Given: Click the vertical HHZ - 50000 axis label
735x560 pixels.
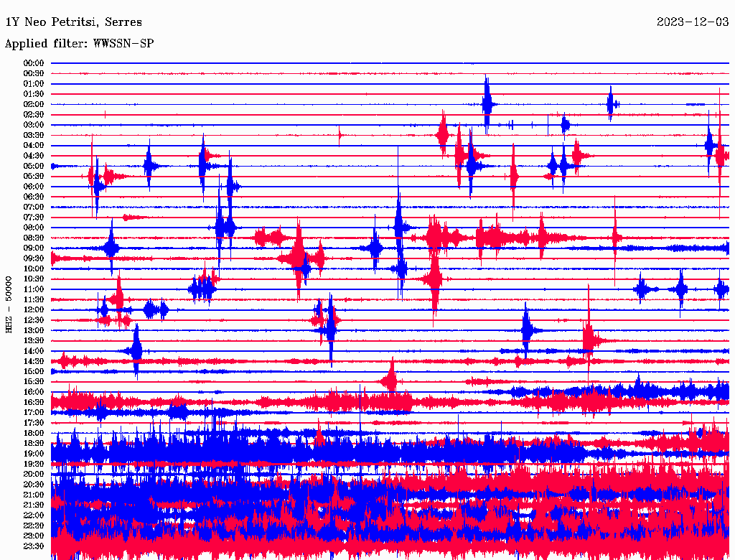Looking at the screenshot, I should (9, 304).
